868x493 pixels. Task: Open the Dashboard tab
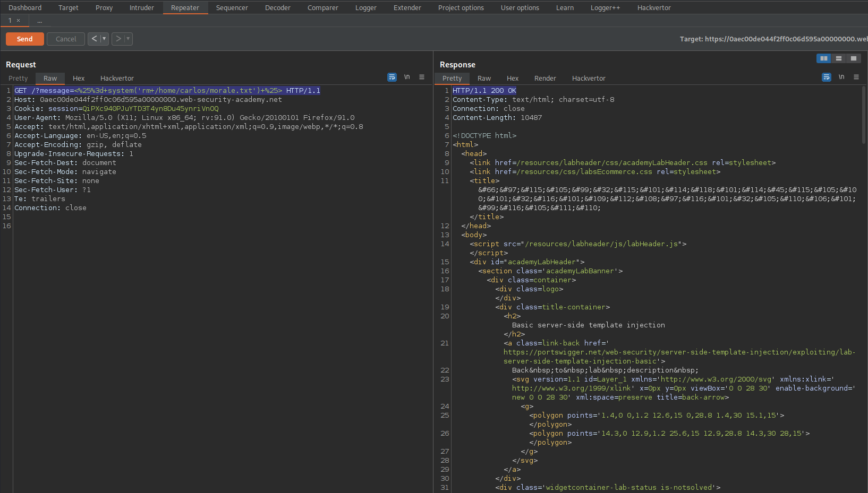click(x=25, y=7)
